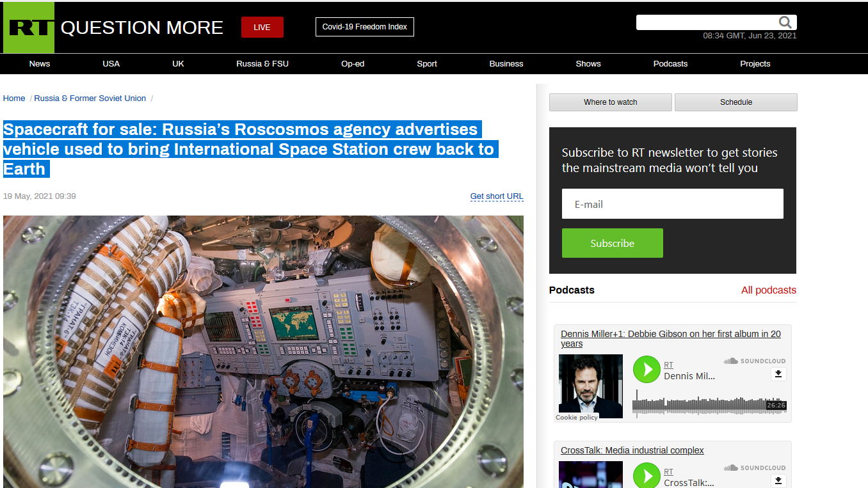Open the Op-ed section

tap(353, 64)
